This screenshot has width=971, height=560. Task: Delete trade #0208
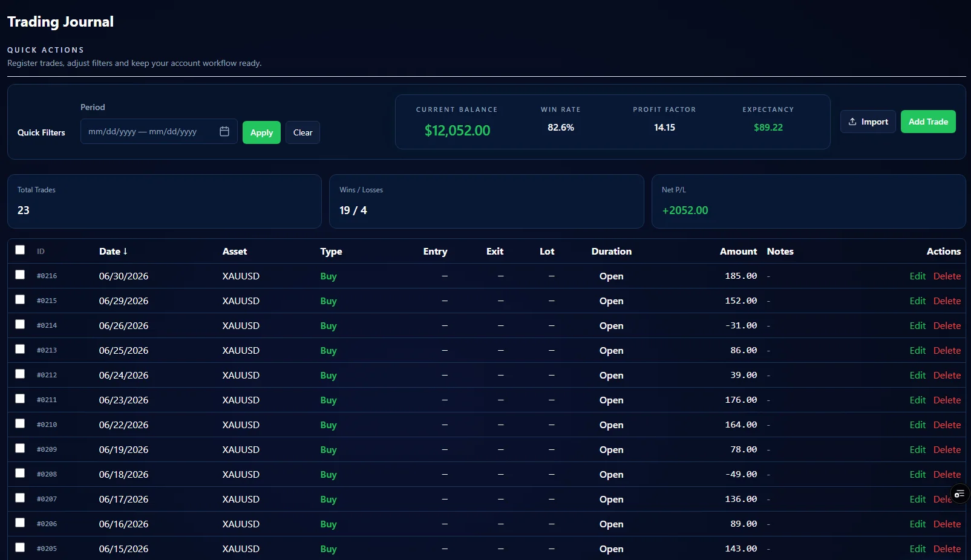coord(947,474)
